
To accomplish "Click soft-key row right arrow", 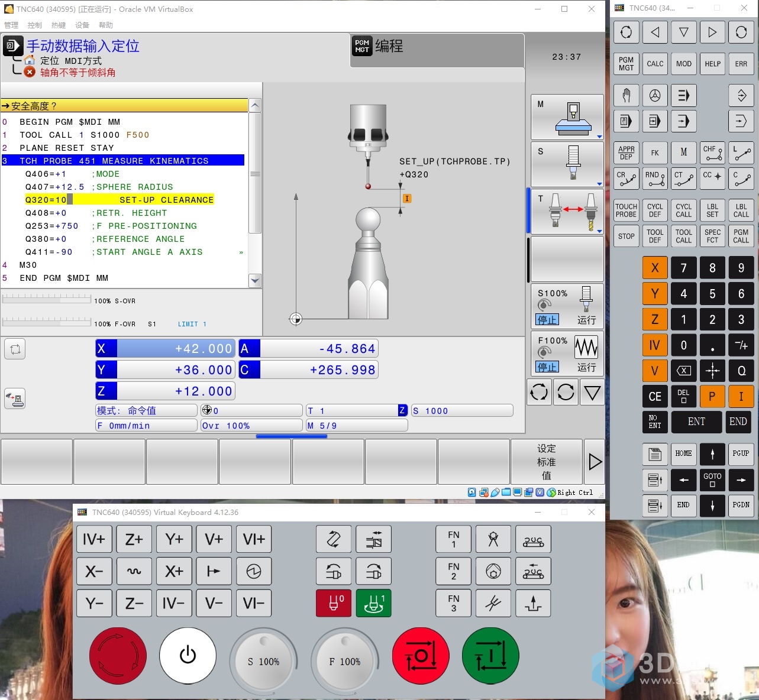I will (x=595, y=462).
